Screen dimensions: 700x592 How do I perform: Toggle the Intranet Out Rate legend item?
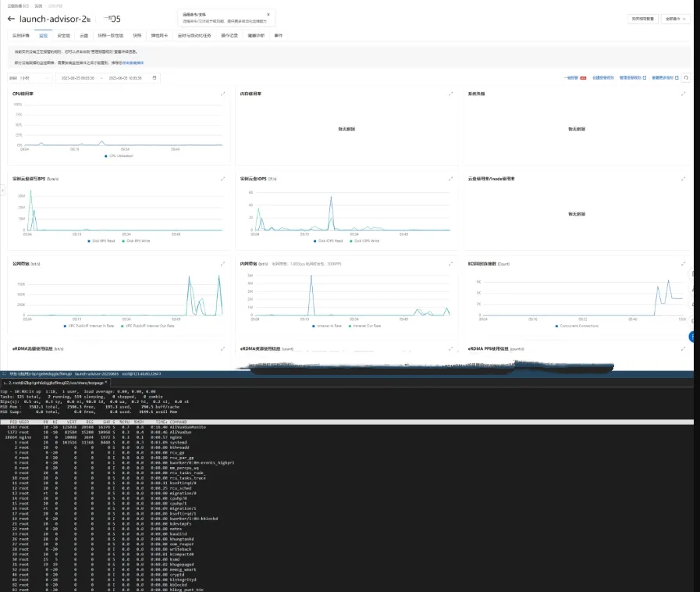(x=364, y=326)
